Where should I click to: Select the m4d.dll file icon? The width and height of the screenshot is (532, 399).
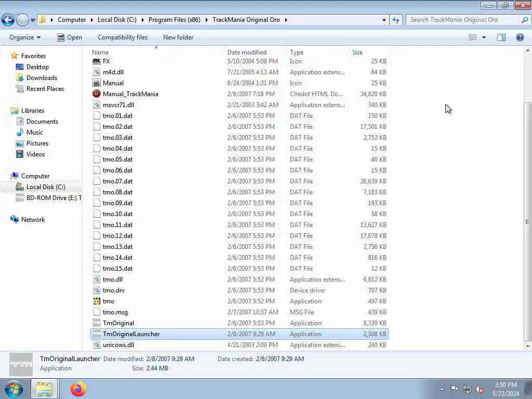pos(97,72)
